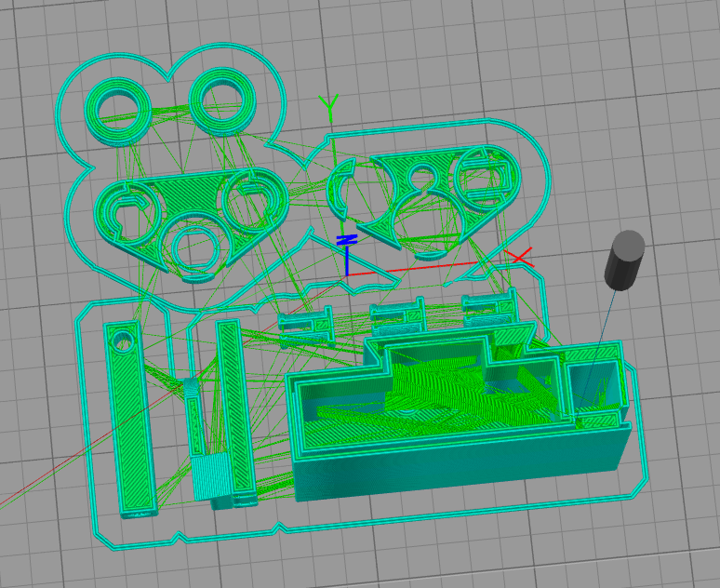Select the curved arc piece near Y axis
The image size is (720, 588).
[340, 188]
